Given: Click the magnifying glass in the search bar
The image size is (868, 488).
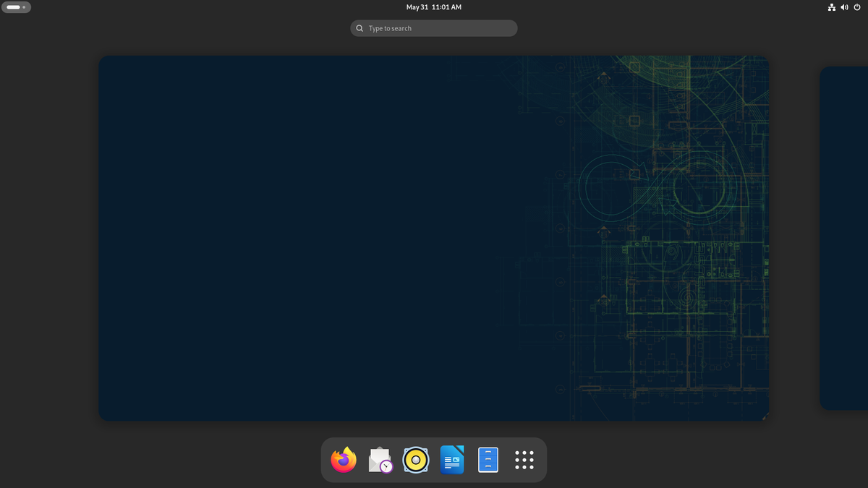Looking at the screenshot, I should tap(359, 28).
